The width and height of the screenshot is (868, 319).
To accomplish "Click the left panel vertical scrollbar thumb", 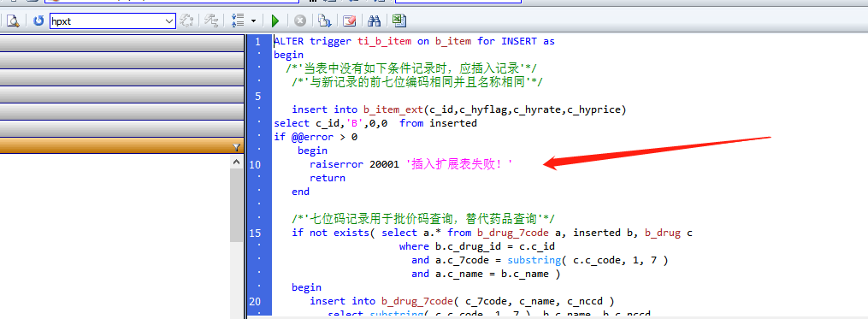I will (236, 206).
